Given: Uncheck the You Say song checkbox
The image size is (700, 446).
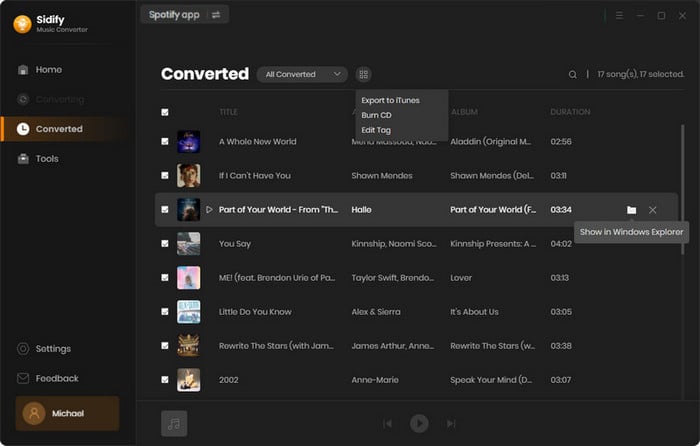Looking at the screenshot, I should [x=165, y=244].
